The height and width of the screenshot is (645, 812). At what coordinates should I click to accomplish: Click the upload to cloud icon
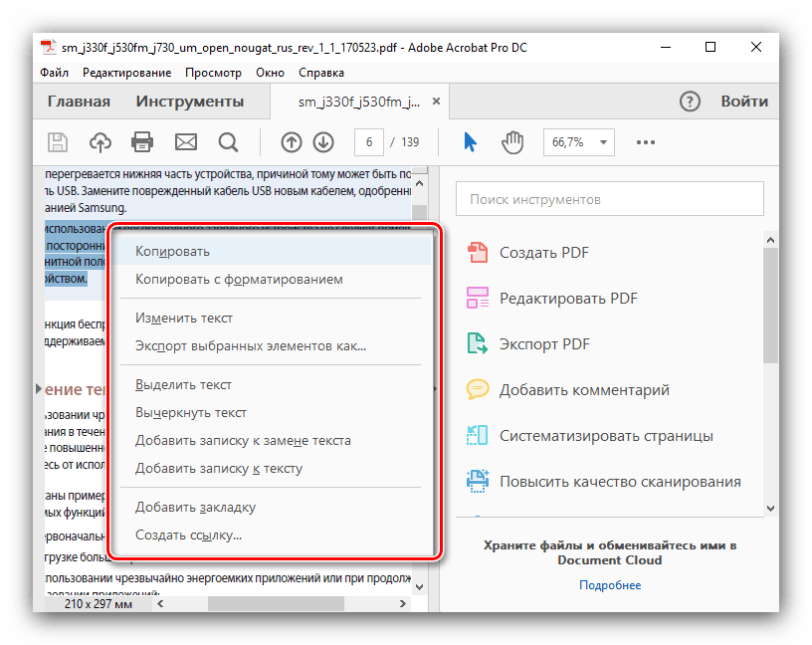tap(101, 142)
